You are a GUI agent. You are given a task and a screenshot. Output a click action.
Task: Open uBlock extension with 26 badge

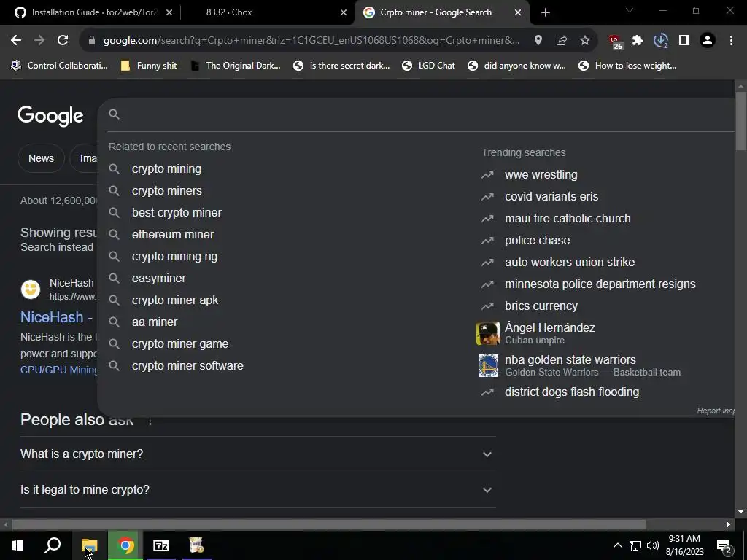coord(616,42)
